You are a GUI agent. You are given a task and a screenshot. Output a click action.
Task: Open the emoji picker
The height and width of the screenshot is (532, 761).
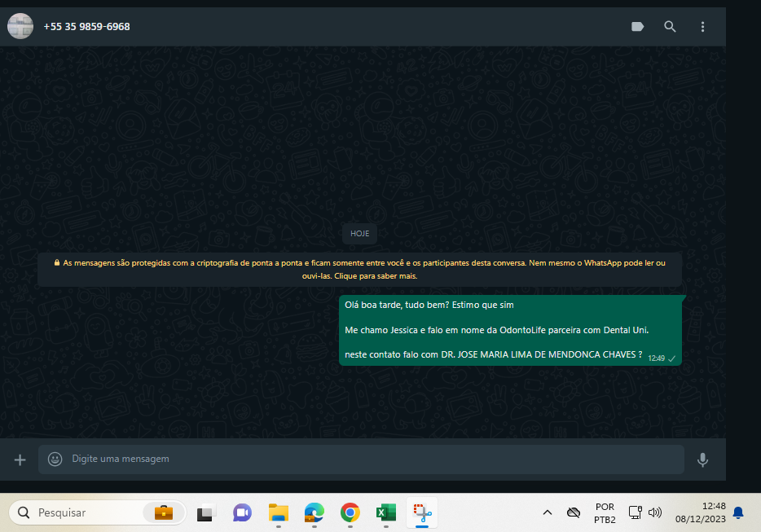pyautogui.click(x=55, y=459)
